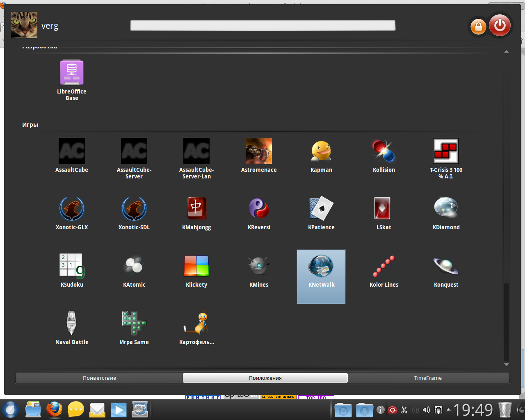Open the first blue folder tray widget
525x420 pixels.
pyautogui.click(x=343, y=410)
